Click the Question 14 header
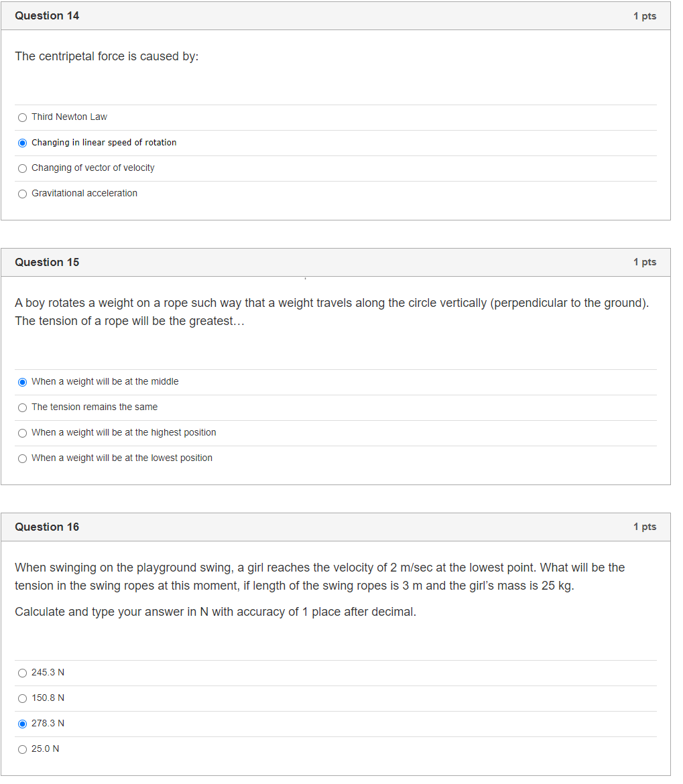Image resolution: width=683 pixels, height=784 pixels. 47,15
